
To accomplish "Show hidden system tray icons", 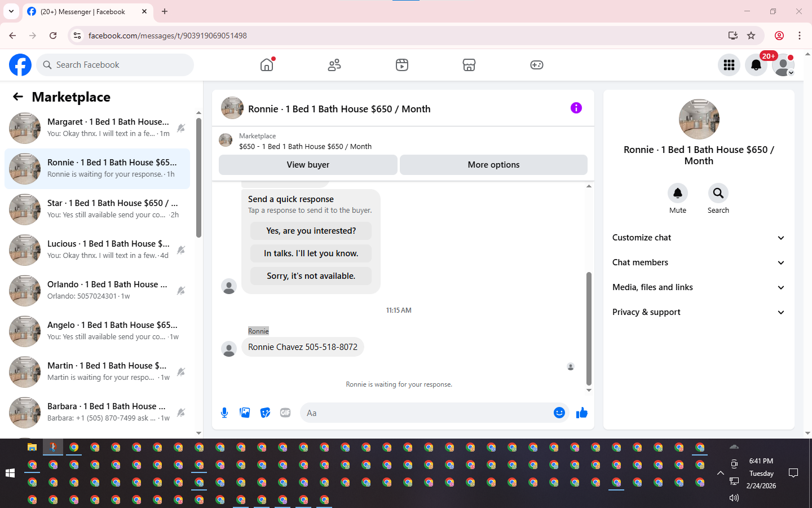I will click(720, 473).
